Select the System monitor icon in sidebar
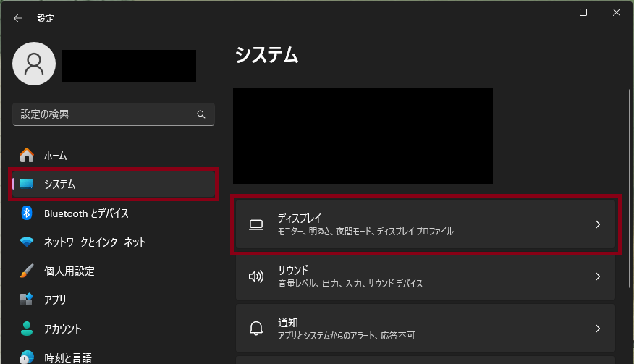The height and width of the screenshot is (364, 634). click(27, 185)
